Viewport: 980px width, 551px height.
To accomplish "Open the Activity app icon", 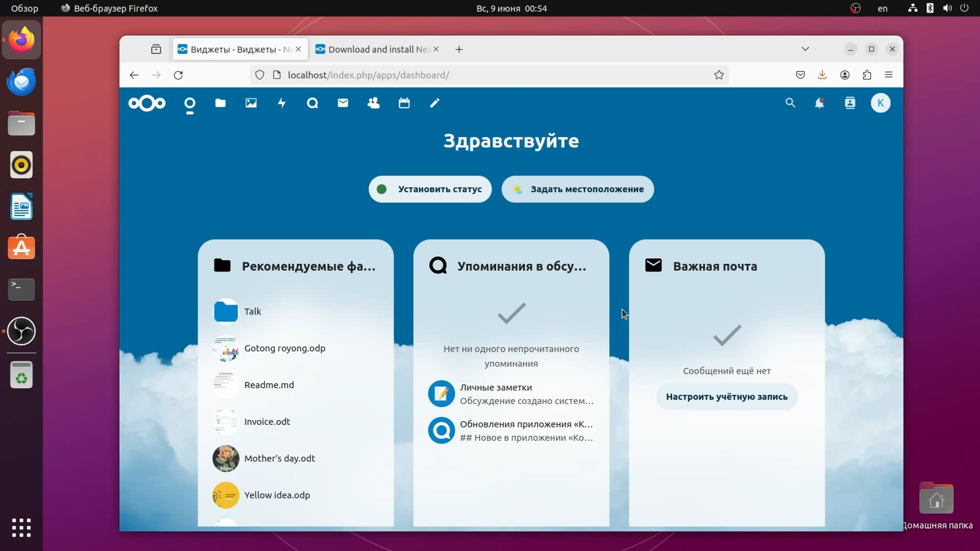I will click(x=281, y=103).
